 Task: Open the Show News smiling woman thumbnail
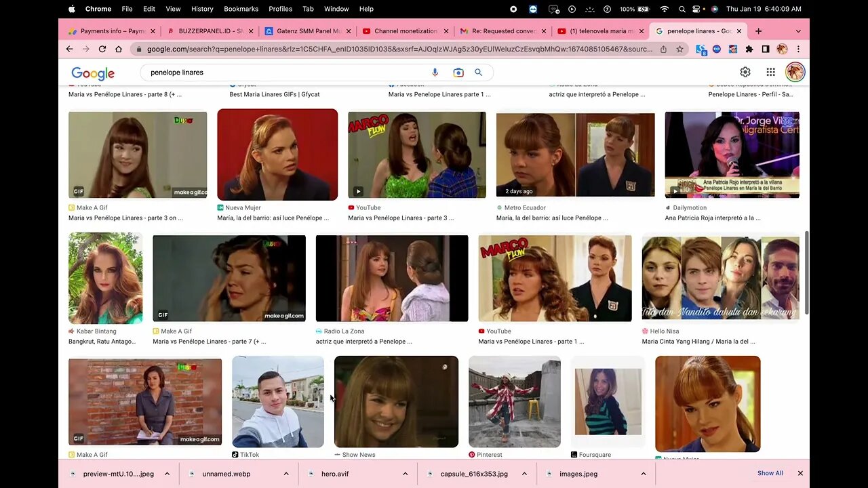(397, 401)
